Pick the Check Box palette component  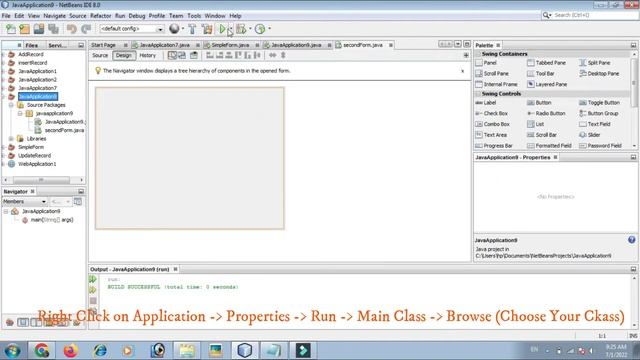point(492,113)
